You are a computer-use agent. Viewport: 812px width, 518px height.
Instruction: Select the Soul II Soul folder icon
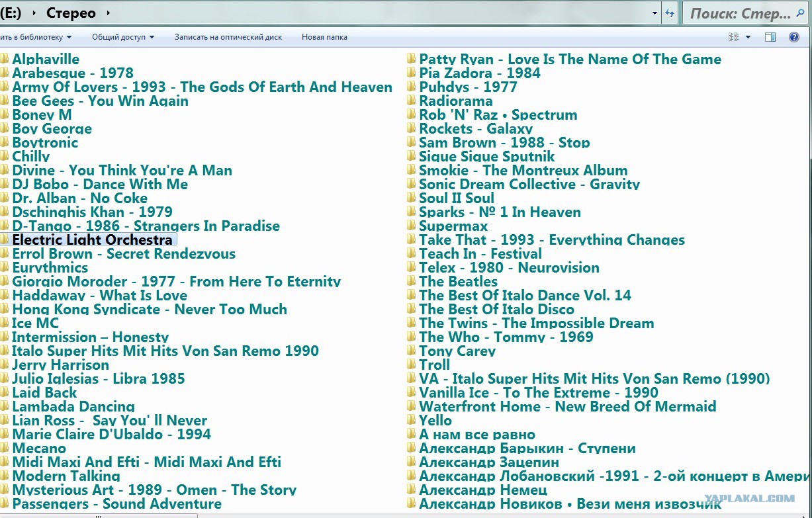[x=411, y=197]
